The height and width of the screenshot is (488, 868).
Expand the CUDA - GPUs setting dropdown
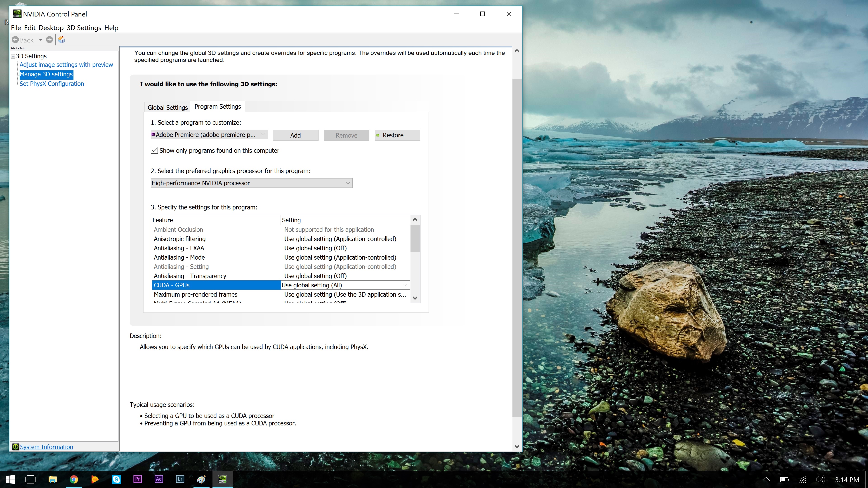click(406, 285)
